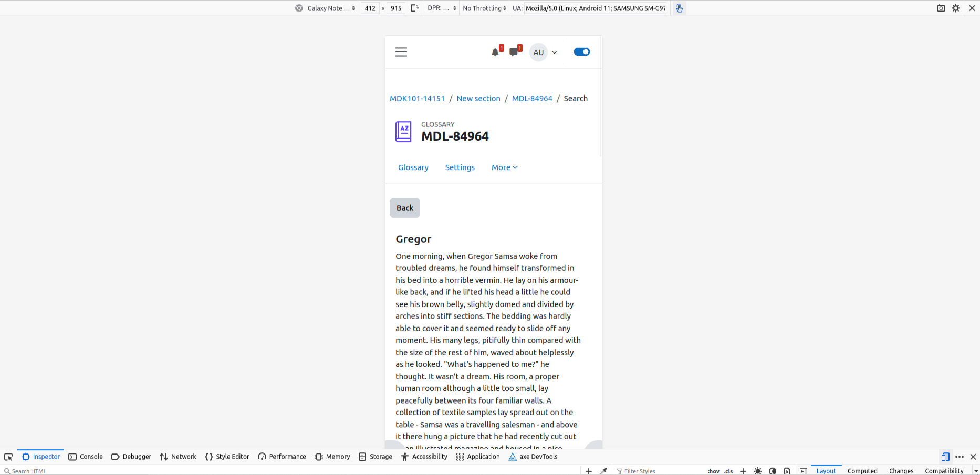This screenshot has width=980, height=475.
Task: Open MDL-84964 breadcrumb link
Action: [532, 98]
